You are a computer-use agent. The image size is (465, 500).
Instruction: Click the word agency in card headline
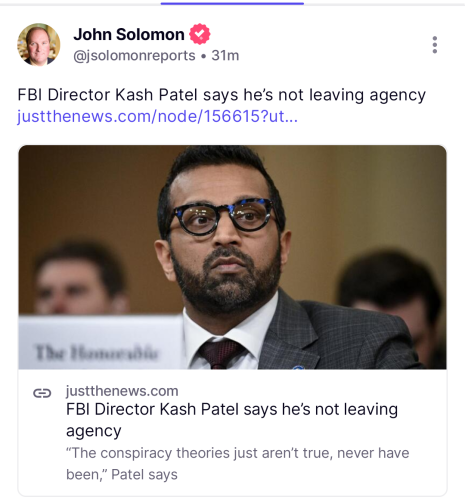94,431
